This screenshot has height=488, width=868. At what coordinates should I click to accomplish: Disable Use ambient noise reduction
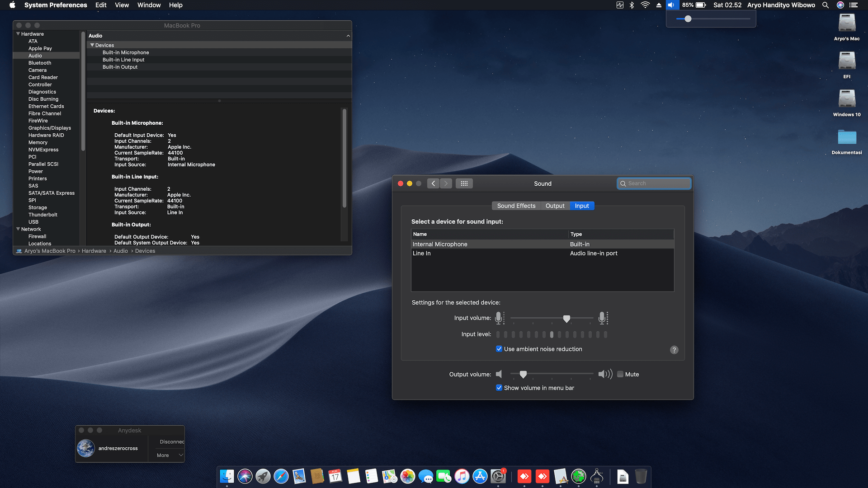click(x=499, y=349)
